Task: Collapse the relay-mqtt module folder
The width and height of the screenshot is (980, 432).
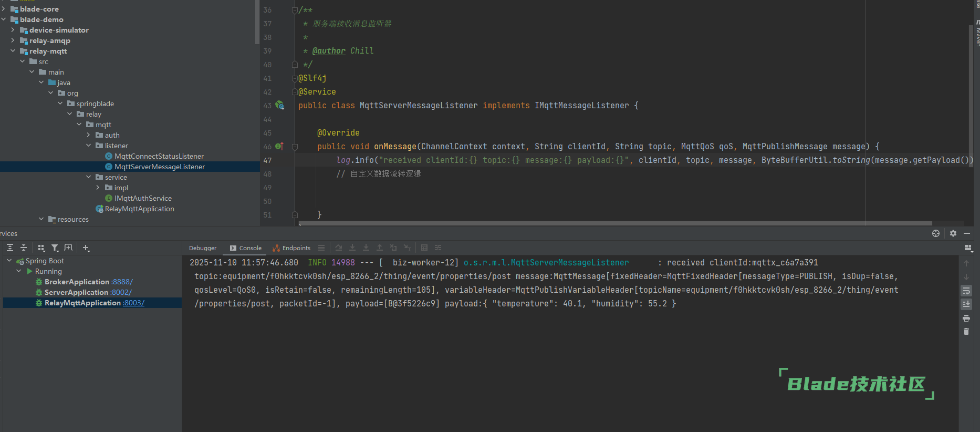Action: coord(13,51)
